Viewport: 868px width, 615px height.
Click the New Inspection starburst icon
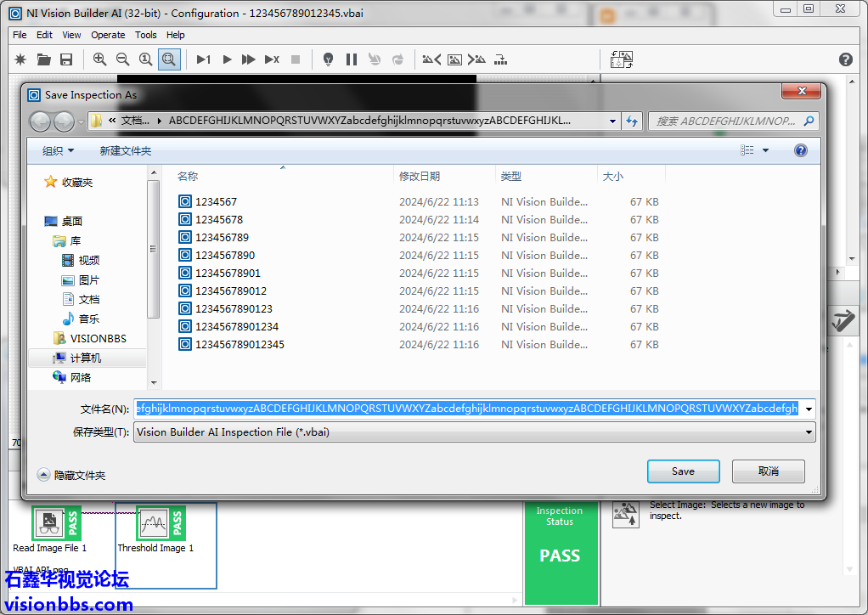21,59
